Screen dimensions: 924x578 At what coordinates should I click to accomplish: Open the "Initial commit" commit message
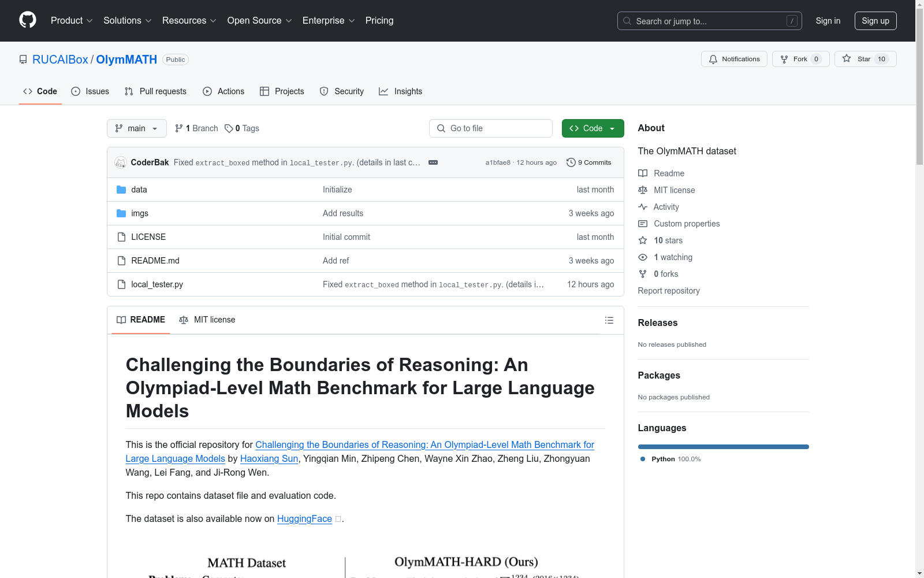(x=346, y=237)
